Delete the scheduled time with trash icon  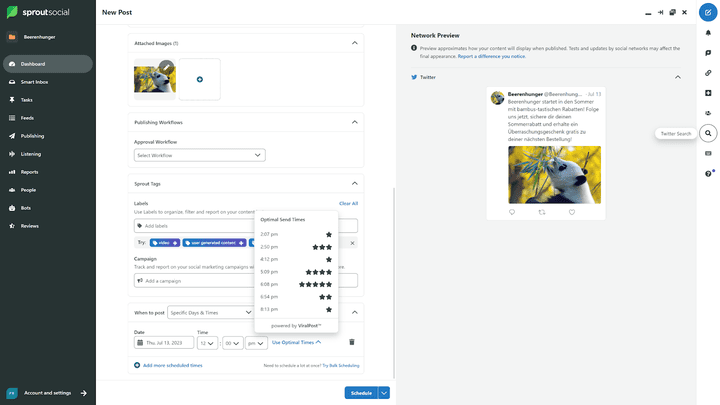(352, 342)
